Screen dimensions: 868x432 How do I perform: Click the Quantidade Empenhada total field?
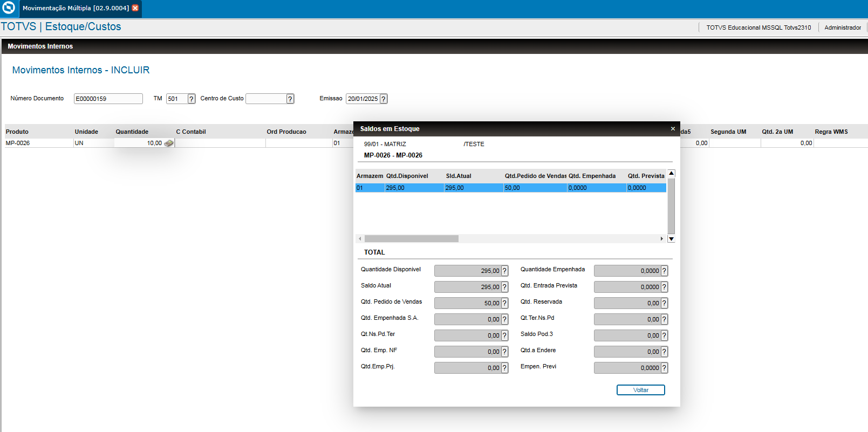627,271
